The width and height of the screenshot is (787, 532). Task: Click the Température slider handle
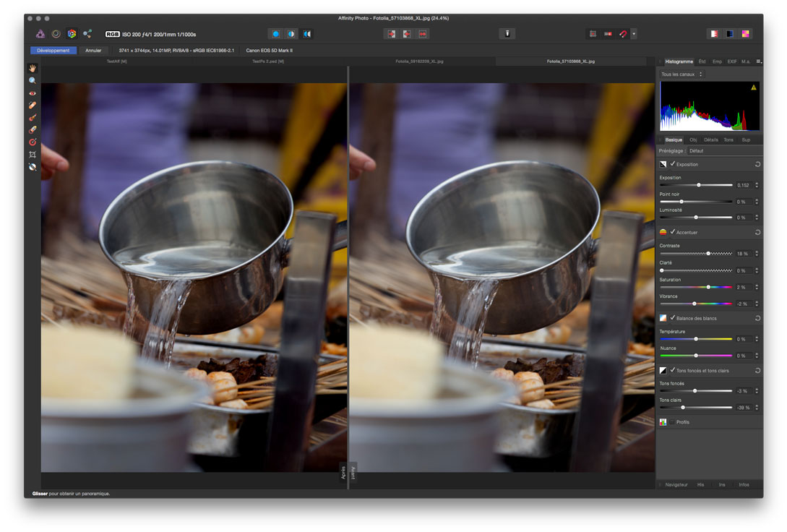696,339
